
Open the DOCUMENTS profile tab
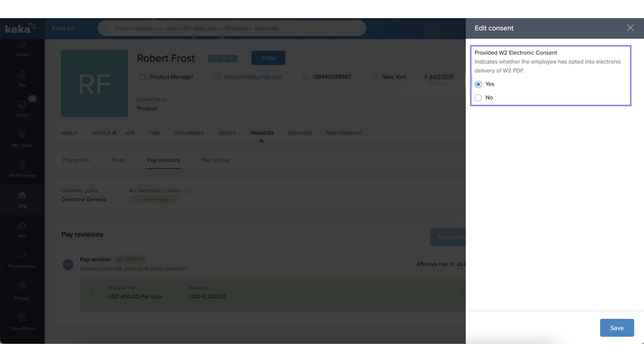coord(189,133)
